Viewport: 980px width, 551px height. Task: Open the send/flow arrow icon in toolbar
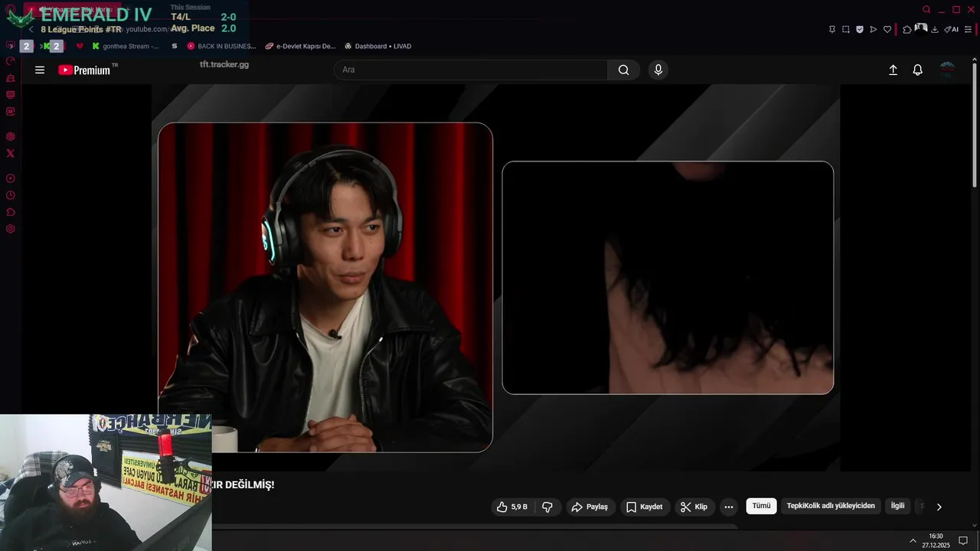874,29
